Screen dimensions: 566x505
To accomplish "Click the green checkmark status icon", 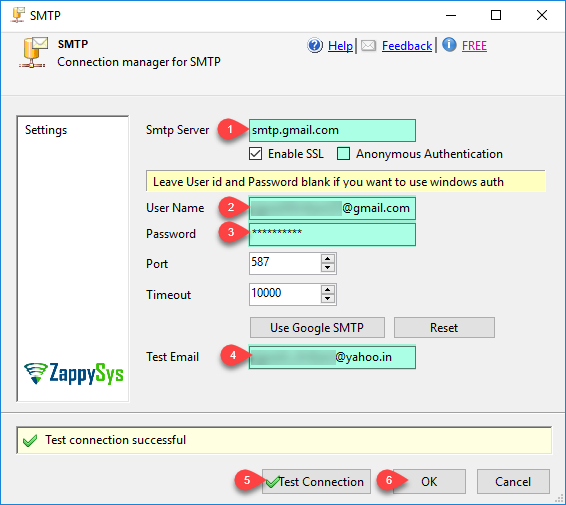I will coord(30,440).
